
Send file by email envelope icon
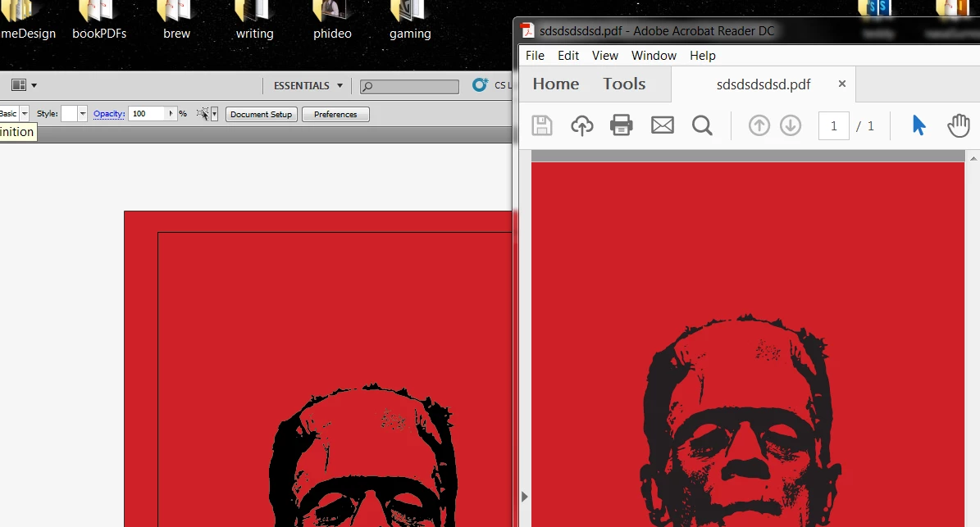(x=663, y=125)
